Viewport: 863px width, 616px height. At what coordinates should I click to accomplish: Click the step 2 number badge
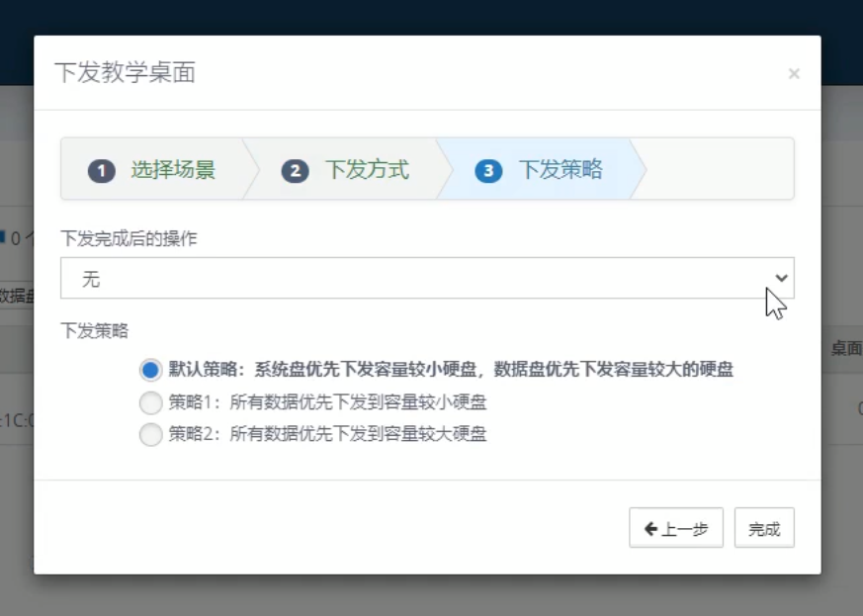pos(295,170)
